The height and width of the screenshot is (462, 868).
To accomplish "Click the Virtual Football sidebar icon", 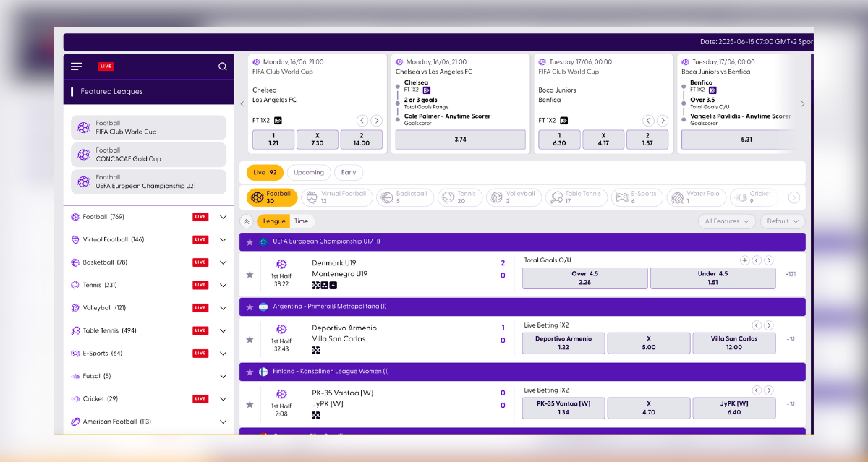I will point(75,239).
